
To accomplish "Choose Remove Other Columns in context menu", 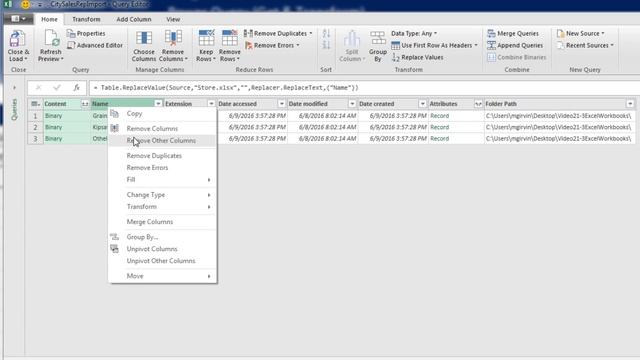I will pyautogui.click(x=162, y=141).
